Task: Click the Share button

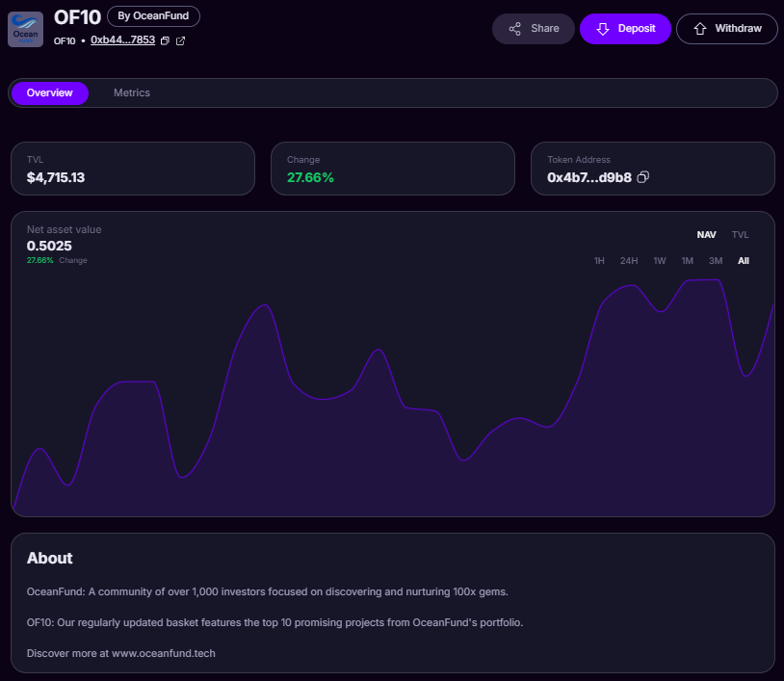Action: (534, 29)
